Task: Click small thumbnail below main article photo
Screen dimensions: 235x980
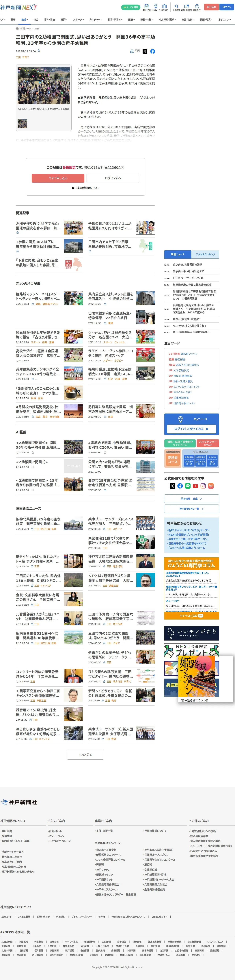Action: point(22,124)
